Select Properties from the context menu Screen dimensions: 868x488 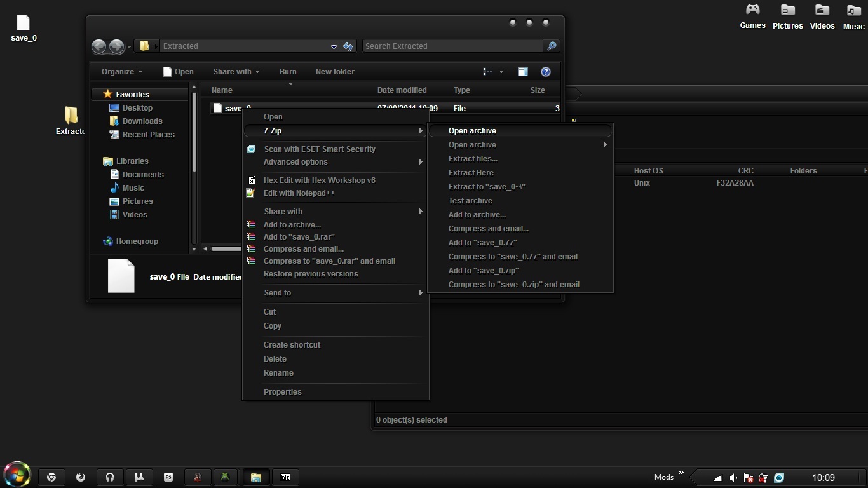click(x=282, y=392)
